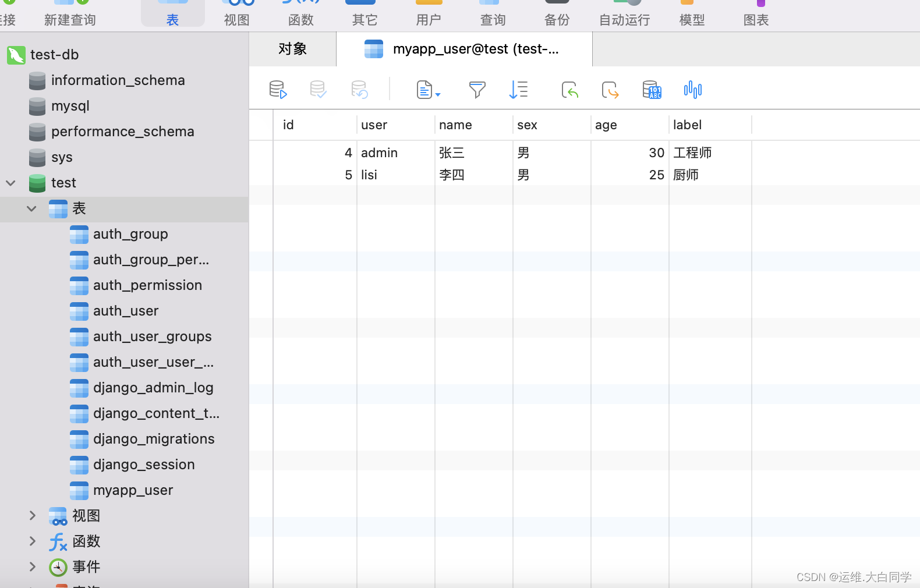Click the id column header
The image size is (920, 588).
click(x=315, y=125)
